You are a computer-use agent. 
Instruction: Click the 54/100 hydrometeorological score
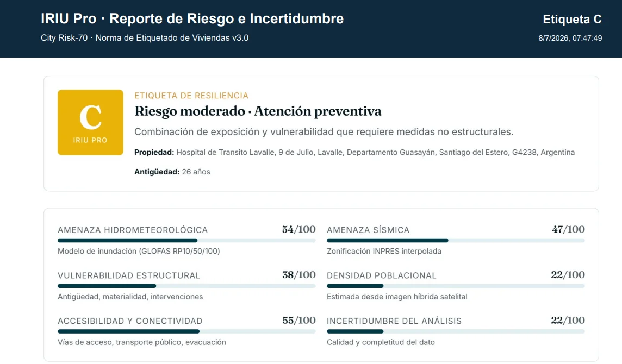(298, 229)
